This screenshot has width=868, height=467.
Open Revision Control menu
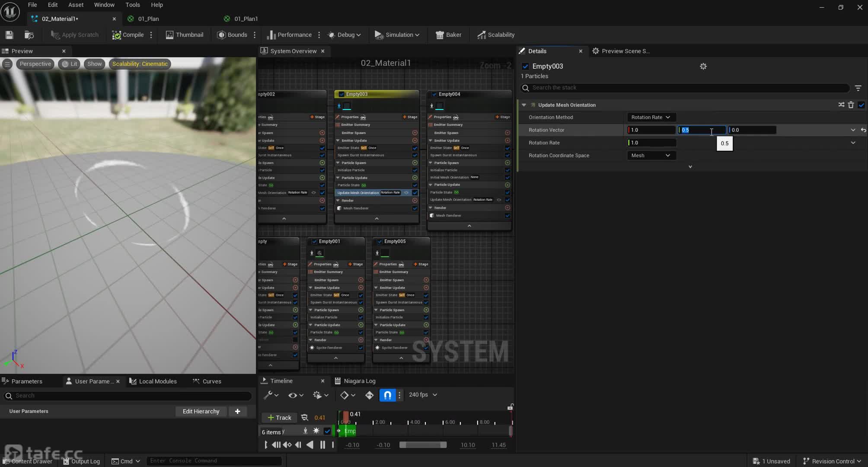832,461
